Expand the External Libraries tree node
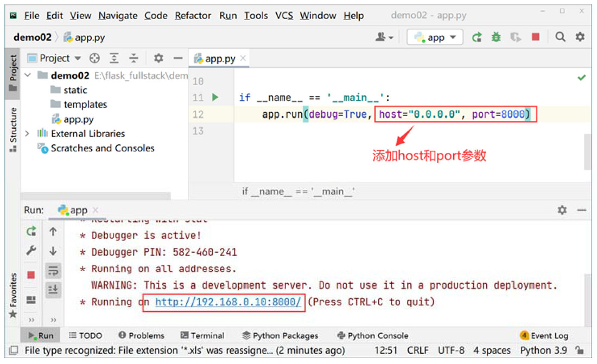The height and width of the screenshot is (364, 597). (x=27, y=133)
